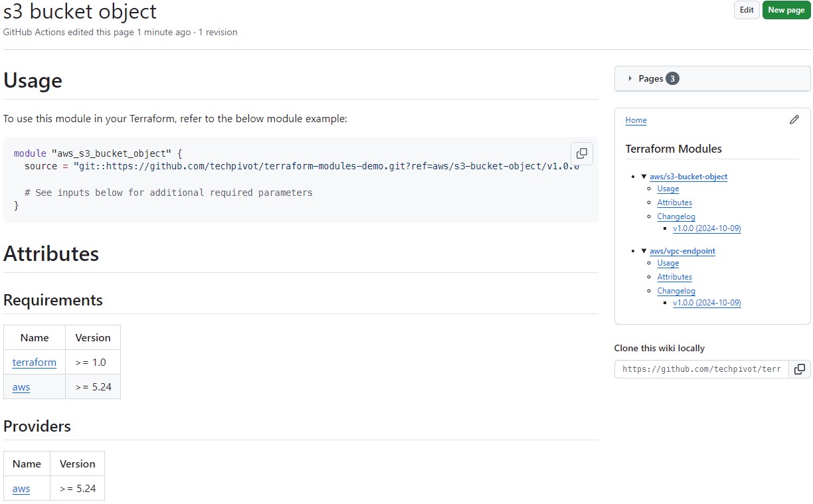Open the 1 revision history link

point(218,32)
